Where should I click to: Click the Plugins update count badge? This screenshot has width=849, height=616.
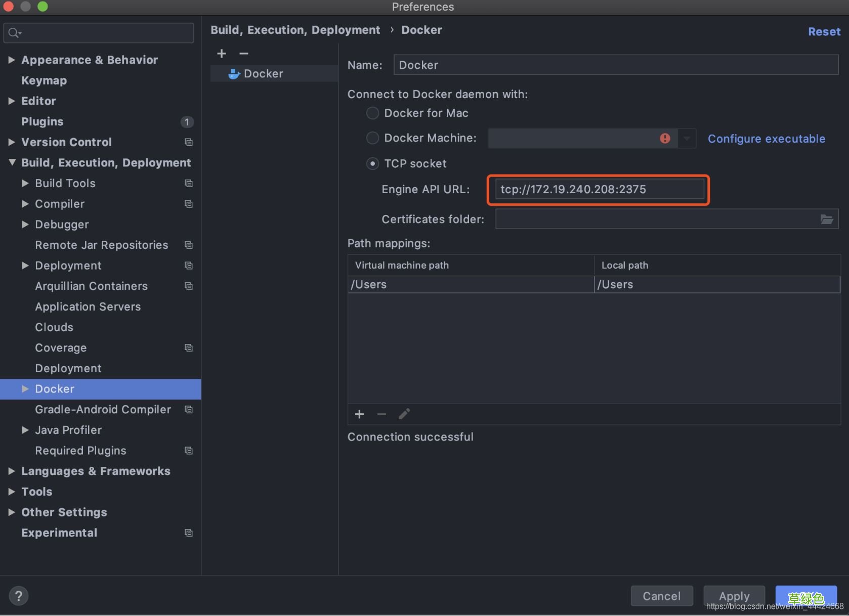tap(187, 122)
